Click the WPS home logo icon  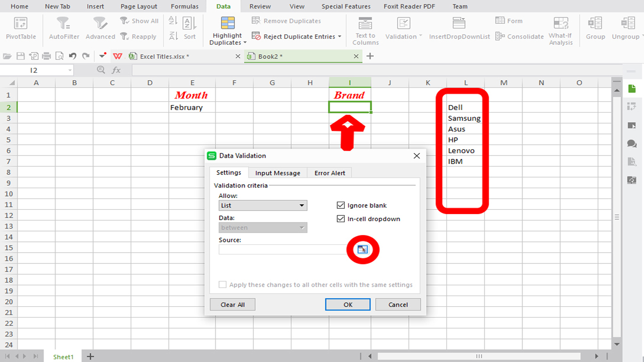(118, 56)
